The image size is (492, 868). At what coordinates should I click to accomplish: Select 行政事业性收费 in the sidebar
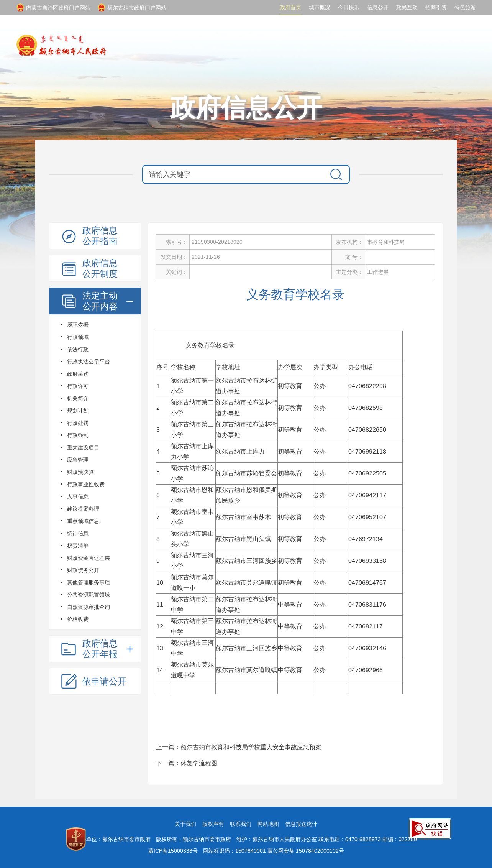click(x=86, y=484)
